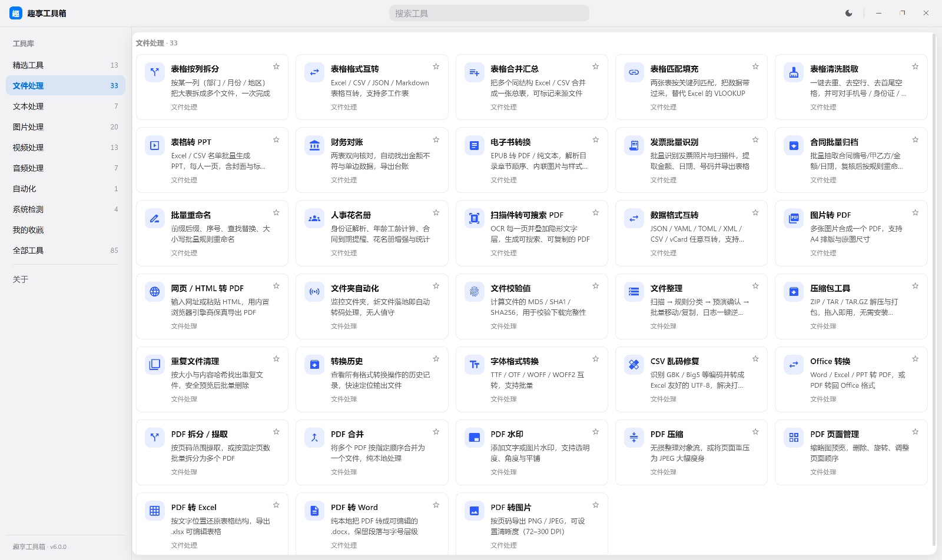The width and height of the screenshot is (942, 560).
Task: Click the 转换历史 tool icon
Action: pyautogui.click(x=314, y=364)
